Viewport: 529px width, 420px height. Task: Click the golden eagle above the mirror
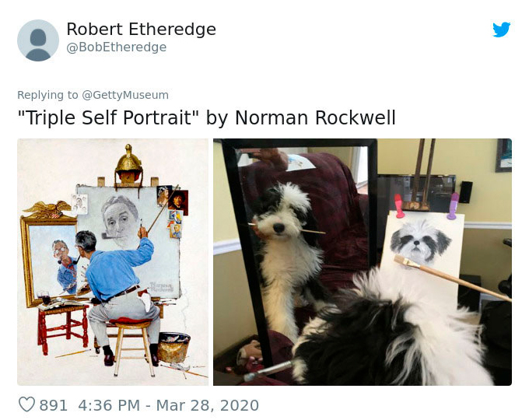point(47,208)
